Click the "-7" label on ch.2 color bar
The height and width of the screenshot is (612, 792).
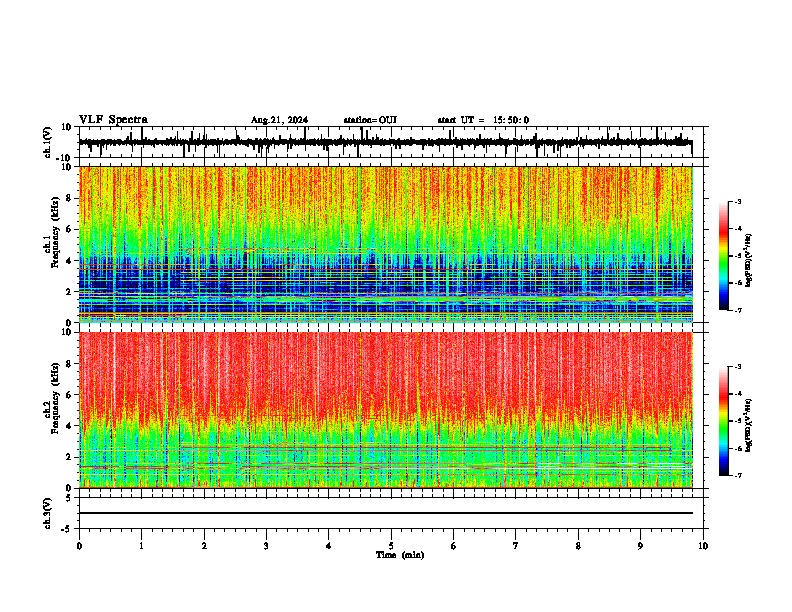click(738, 475)
